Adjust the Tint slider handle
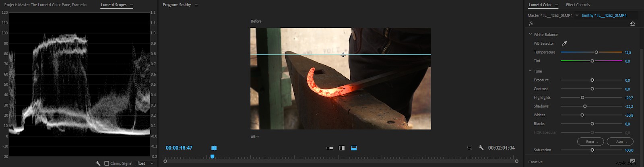644x167 pixels. tap(592, 61)
